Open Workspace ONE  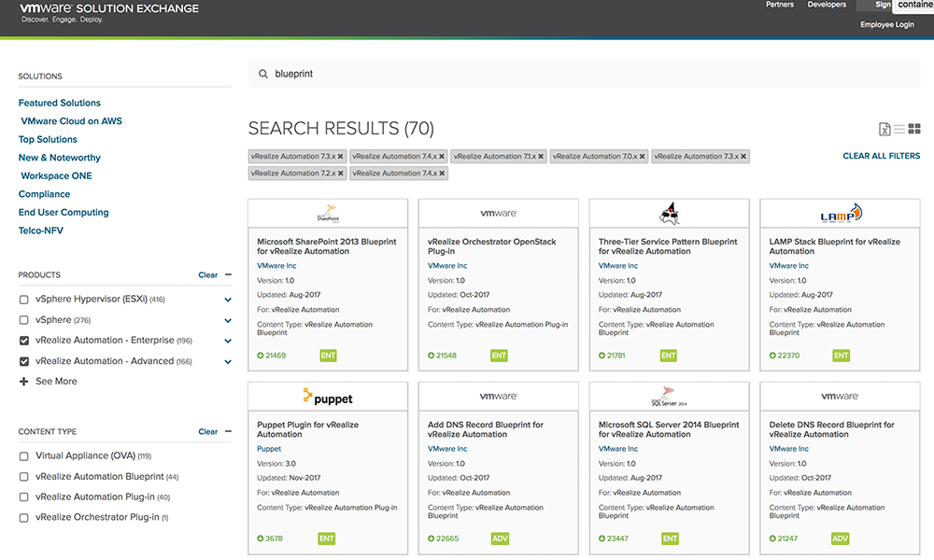(57, 175)
